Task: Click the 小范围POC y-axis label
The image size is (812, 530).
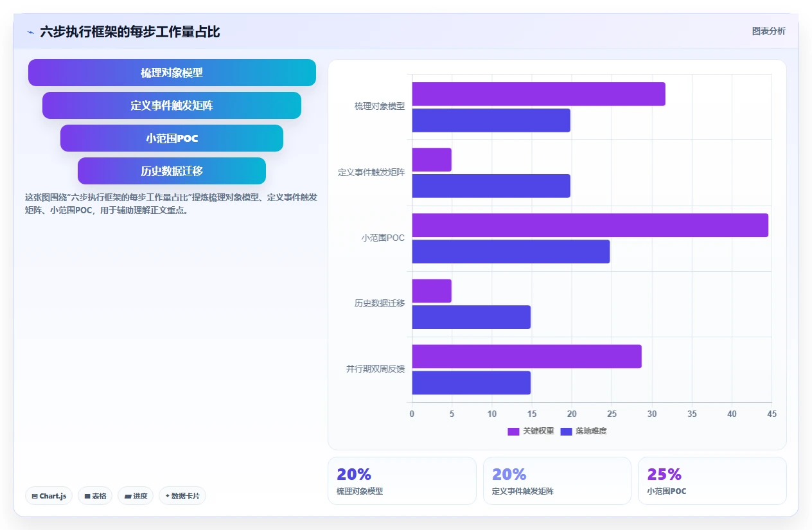Action: (383, 238)
